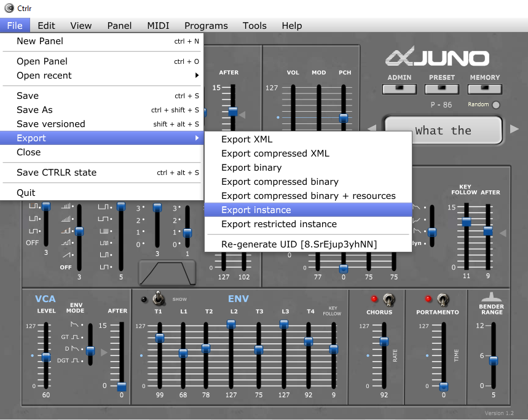
Task: Select Save in the File menu
Action: (x=101, y=96)
